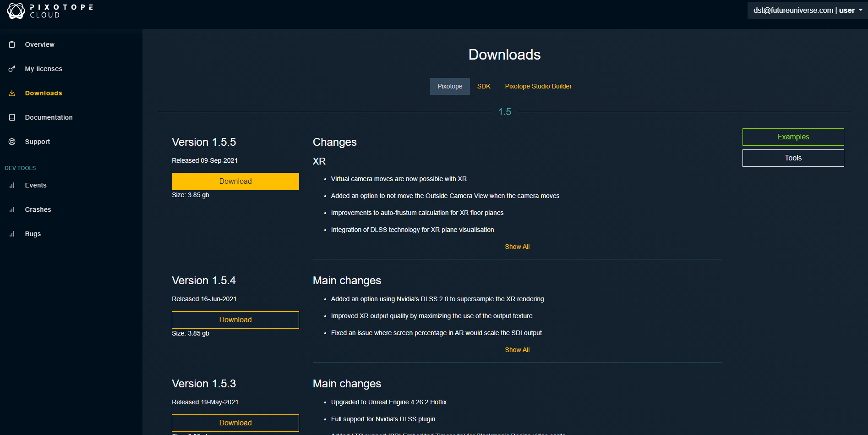
Task: Click 'Size: 3.85 gb' under Version 1.5.4
Action: [x=191, y=333]
